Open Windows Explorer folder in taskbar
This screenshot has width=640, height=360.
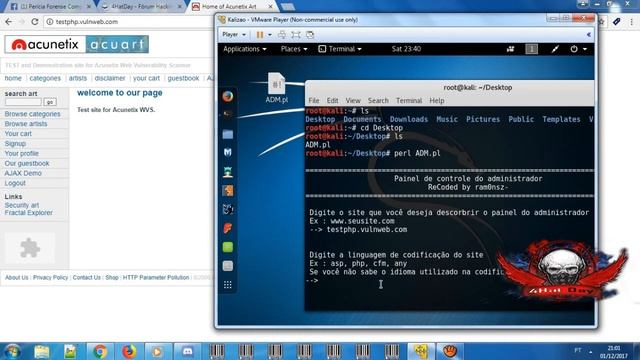pyautogui.click(x=42, y=351)
